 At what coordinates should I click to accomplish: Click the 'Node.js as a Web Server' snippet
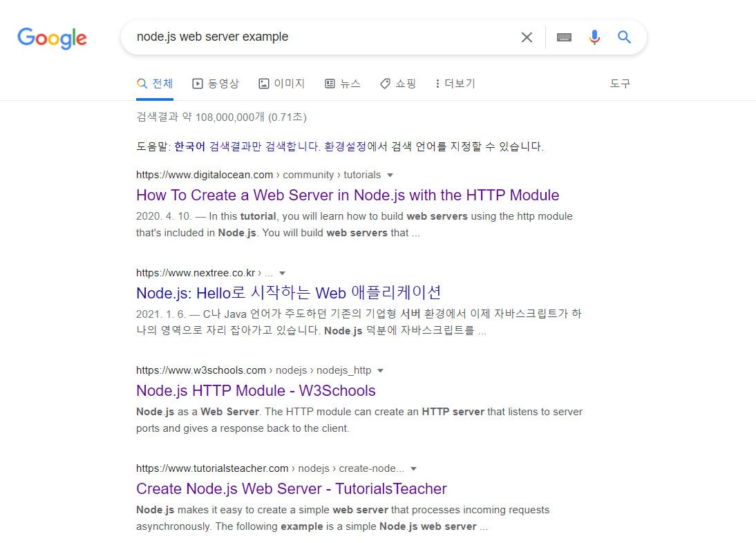click(x=359, y=420)
